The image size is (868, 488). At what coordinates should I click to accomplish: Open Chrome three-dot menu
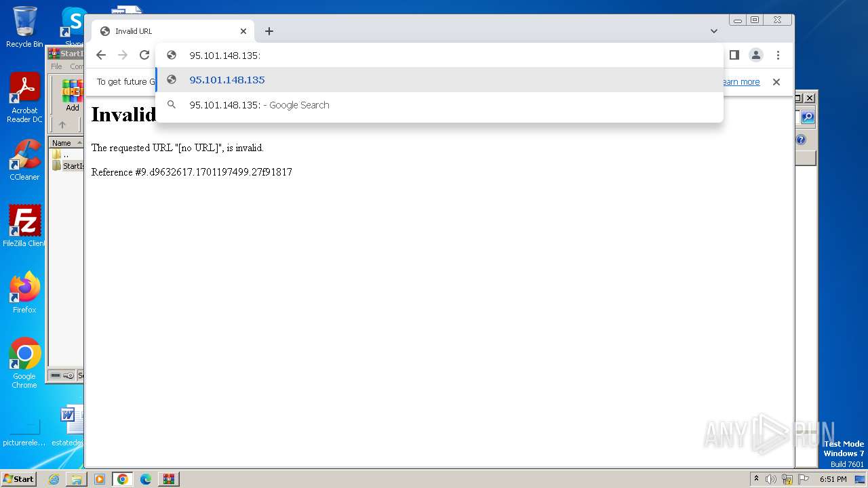click(778, 56)
